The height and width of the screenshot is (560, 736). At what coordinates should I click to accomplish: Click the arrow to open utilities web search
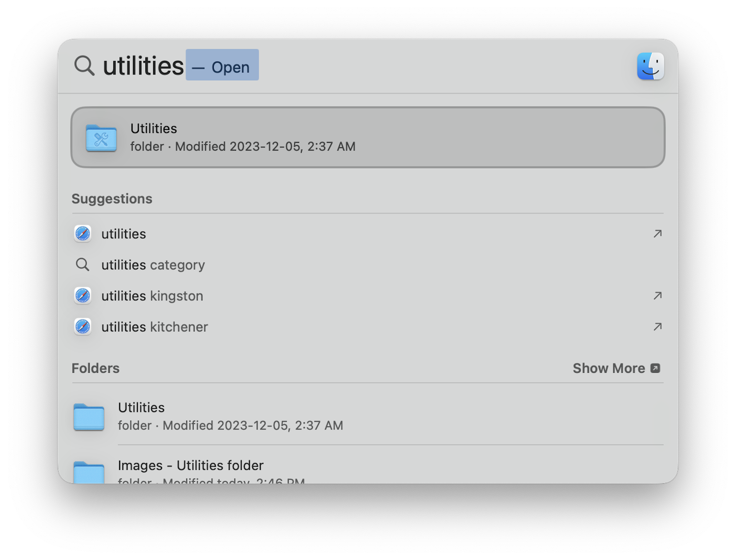tap(657, 233)
